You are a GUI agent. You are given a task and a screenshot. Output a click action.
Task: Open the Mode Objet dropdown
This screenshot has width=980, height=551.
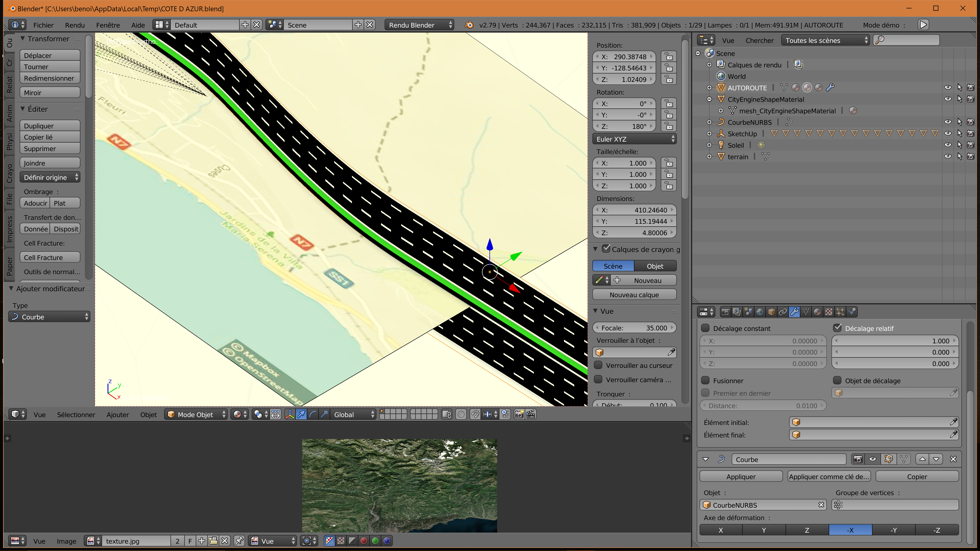coord(196,414)
